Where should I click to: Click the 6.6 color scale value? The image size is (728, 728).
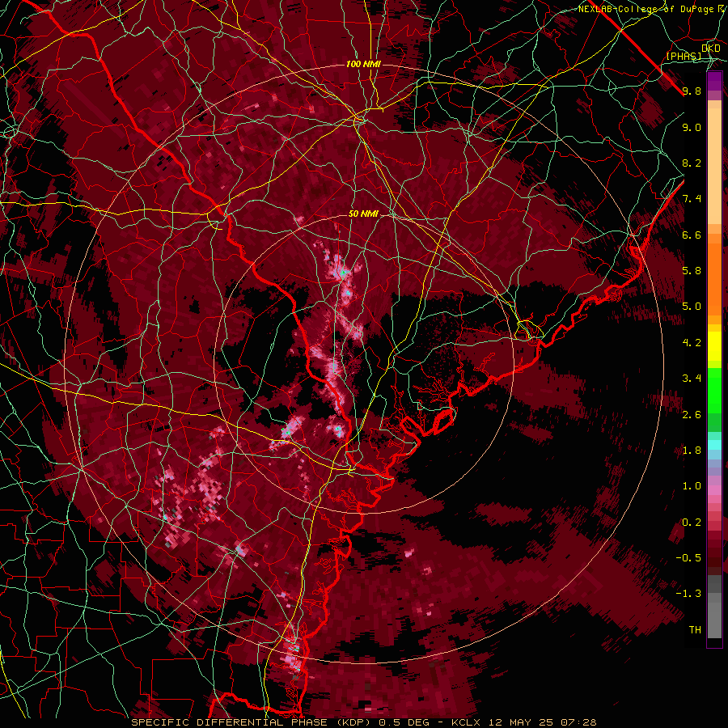click(692, 235)
